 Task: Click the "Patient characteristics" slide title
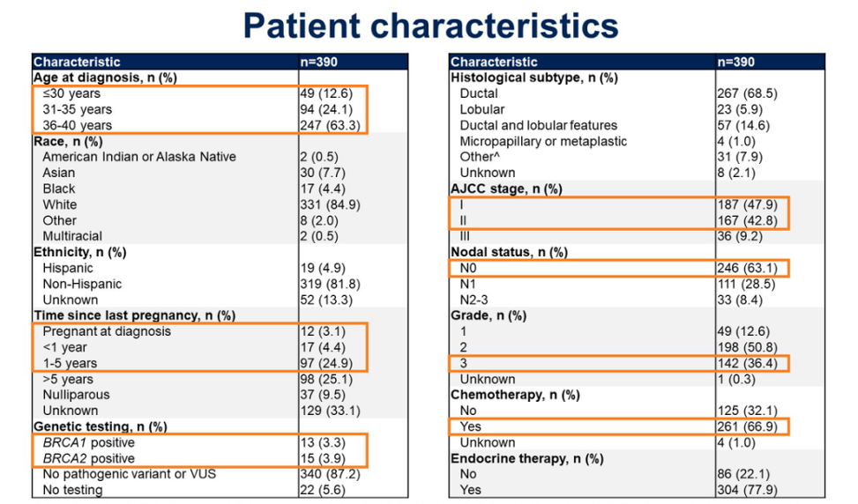coord(430,26)
